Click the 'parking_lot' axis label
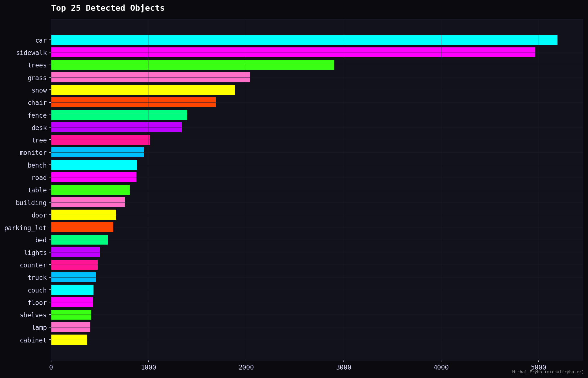 click(x=25, y=228)
